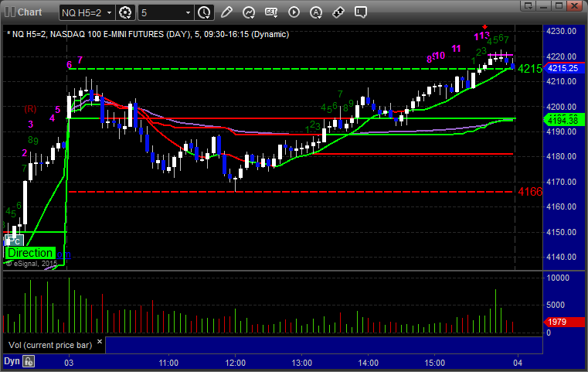Close the chart window with red X
This screenshot has height=372, width=588.
pos(574,5)
